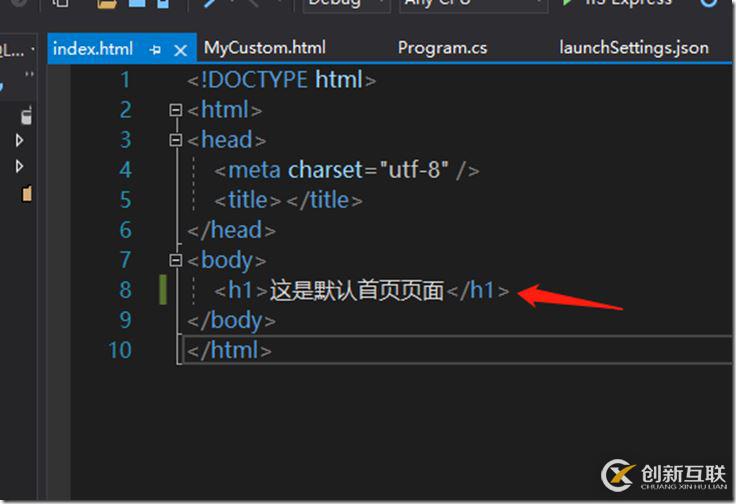Expand the tree node above the orange folder icon
Screen dimensions: 736x504
point(19,166)
